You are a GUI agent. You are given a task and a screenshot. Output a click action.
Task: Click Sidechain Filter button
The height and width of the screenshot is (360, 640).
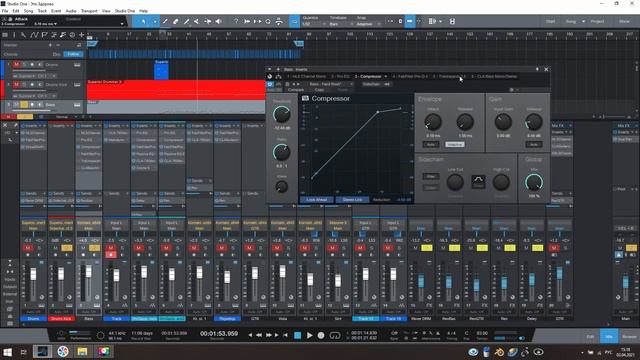431,176
